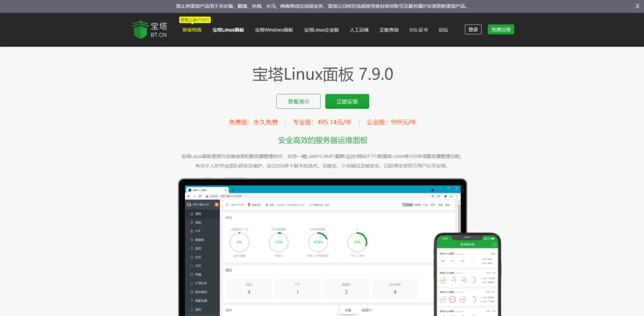Open the 新春特惠 promotion page
Image resolution: width=644 pixels, height=316 pixels.
pos(192,30)
